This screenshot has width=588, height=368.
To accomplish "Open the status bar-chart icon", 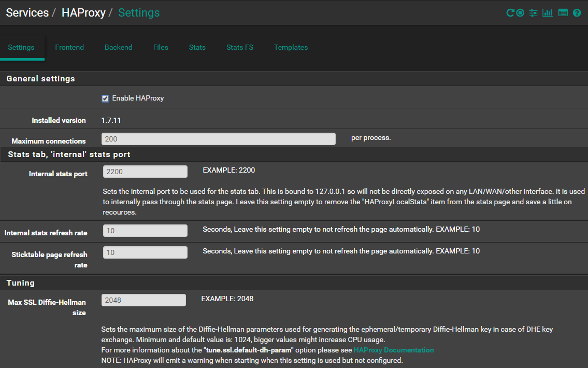I will tap(548, 13).
